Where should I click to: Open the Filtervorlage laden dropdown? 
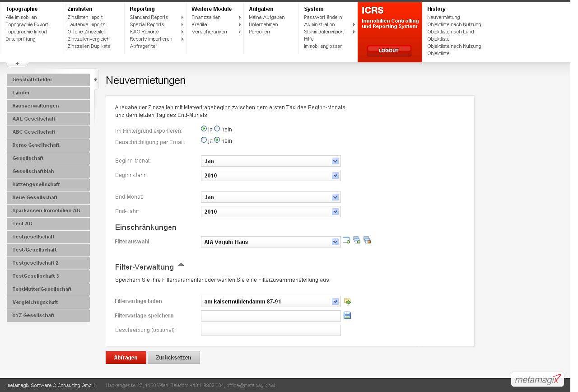pos(271,301)
